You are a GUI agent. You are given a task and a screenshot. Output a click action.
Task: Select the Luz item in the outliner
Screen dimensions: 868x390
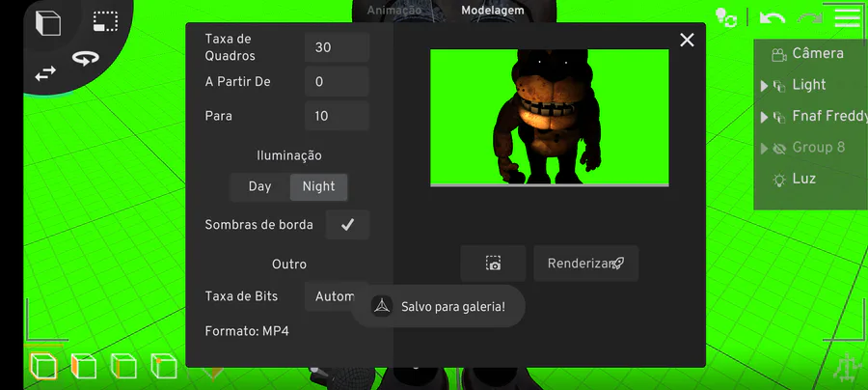point(803,179)
